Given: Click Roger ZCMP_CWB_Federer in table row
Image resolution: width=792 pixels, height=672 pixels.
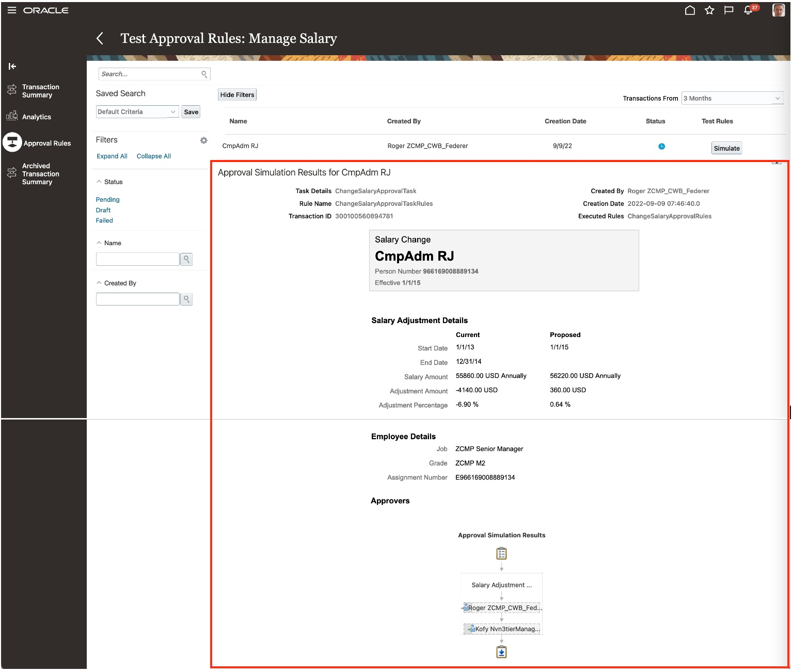Looking at the screenshot, I should [427, 146].
